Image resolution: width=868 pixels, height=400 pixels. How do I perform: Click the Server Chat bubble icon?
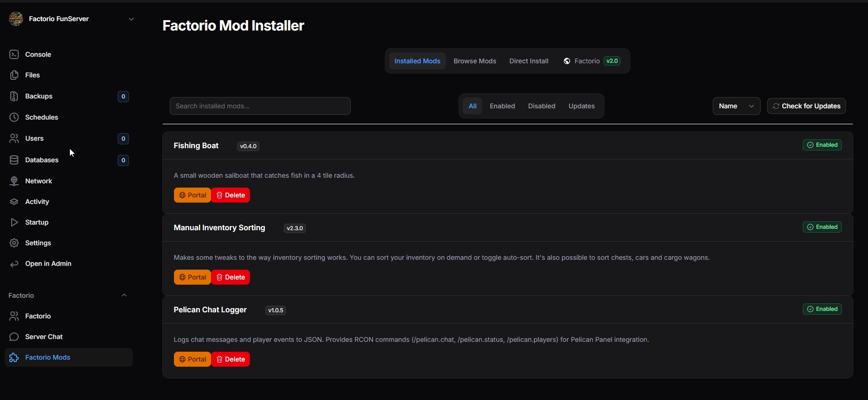point(14,337)
